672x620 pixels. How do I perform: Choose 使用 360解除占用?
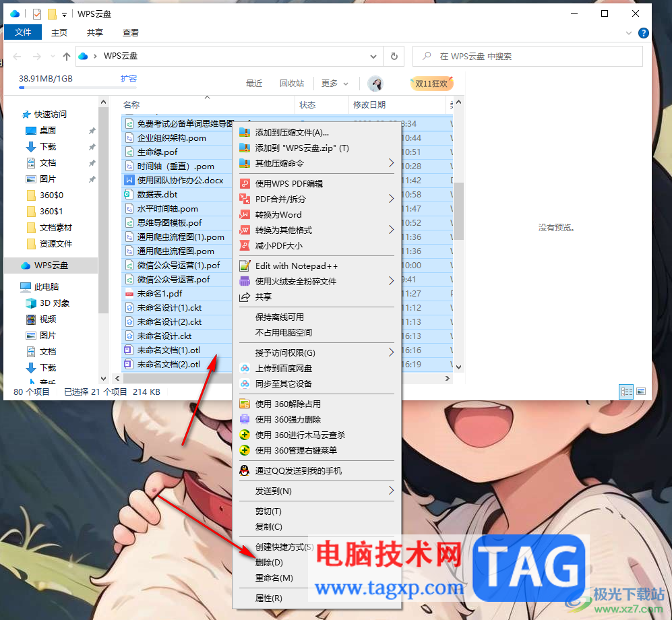tap(317, 404)
